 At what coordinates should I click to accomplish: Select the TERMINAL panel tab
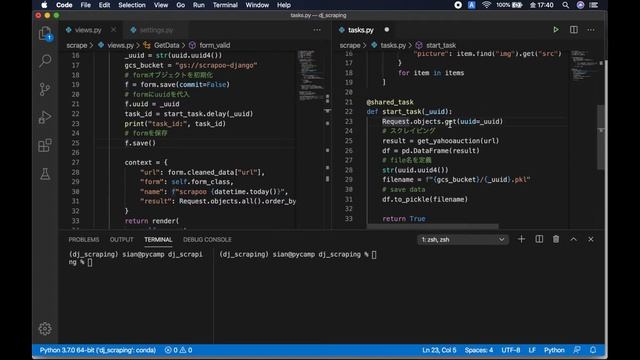pos(158,240)
